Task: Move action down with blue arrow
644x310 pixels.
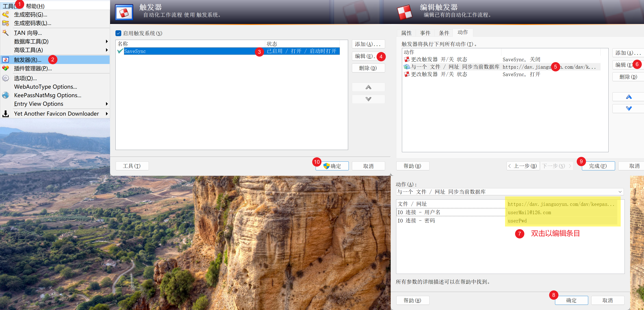Action: tap(629, 108)
